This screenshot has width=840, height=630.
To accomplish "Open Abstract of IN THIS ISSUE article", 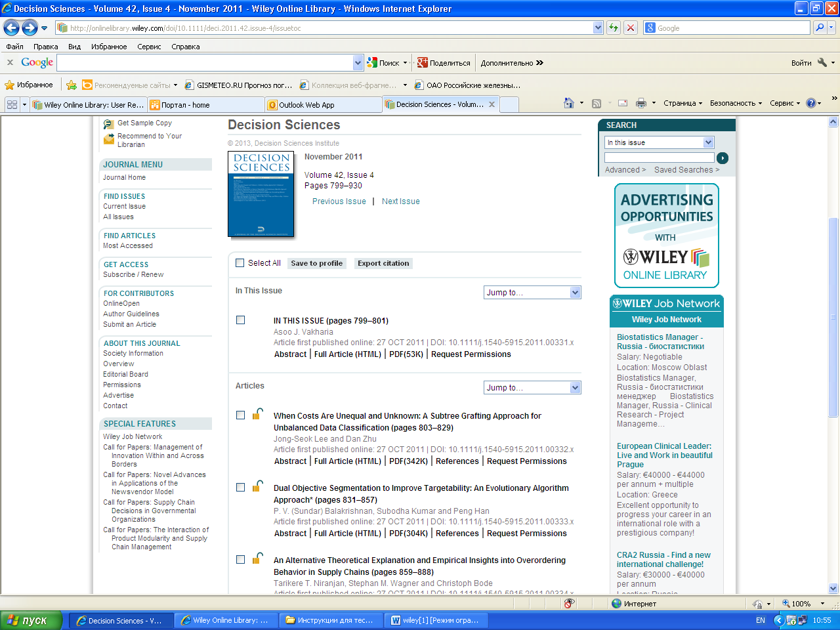I will (290, 354).
